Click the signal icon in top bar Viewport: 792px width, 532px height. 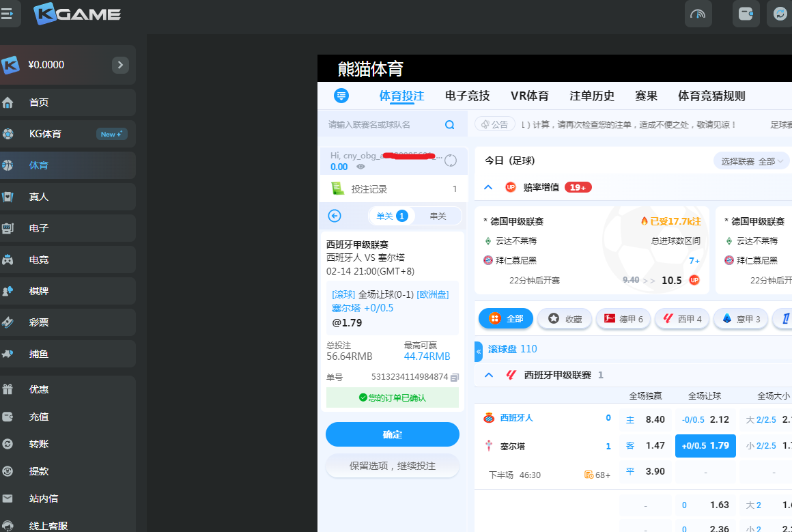click(x=698, y=14)
